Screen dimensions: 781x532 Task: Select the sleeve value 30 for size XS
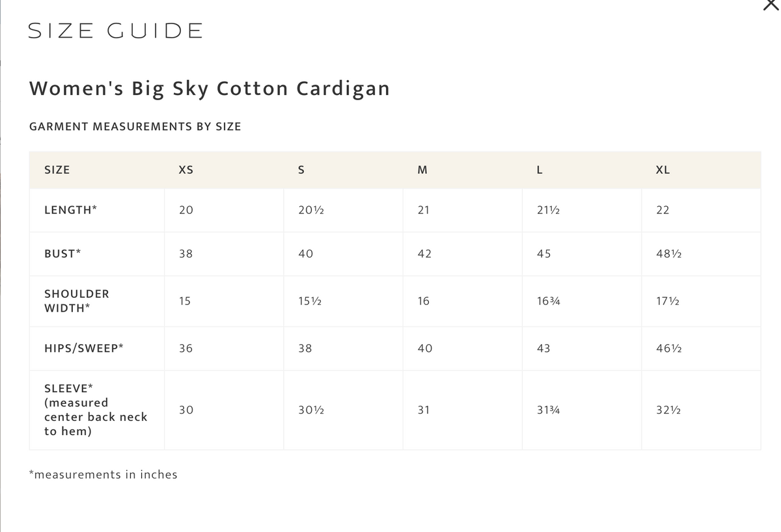185,410
